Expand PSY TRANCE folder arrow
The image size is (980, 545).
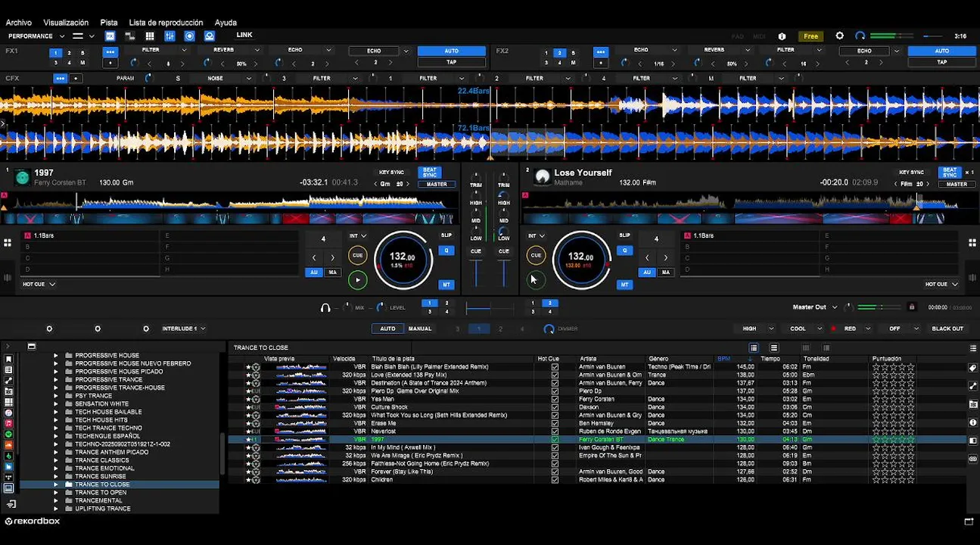(x=56, y=396)
